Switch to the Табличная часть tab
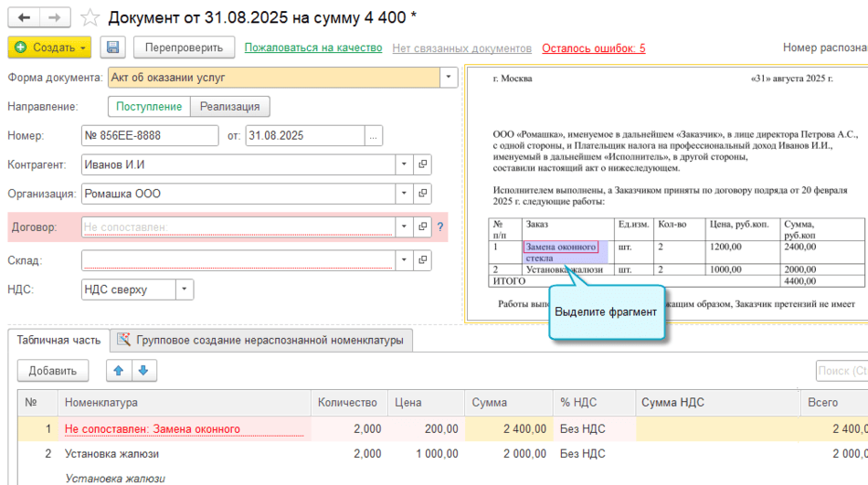 (x=58, y=340)
